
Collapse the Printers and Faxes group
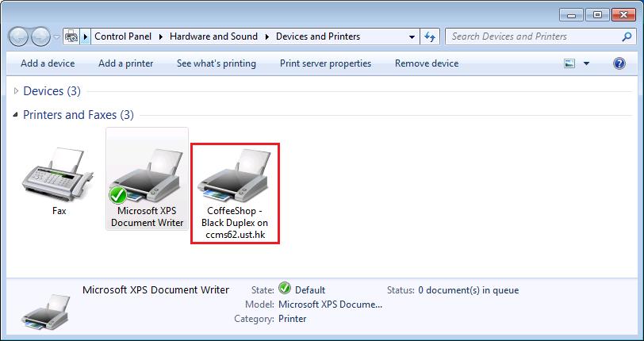click(x=17, y=115)
